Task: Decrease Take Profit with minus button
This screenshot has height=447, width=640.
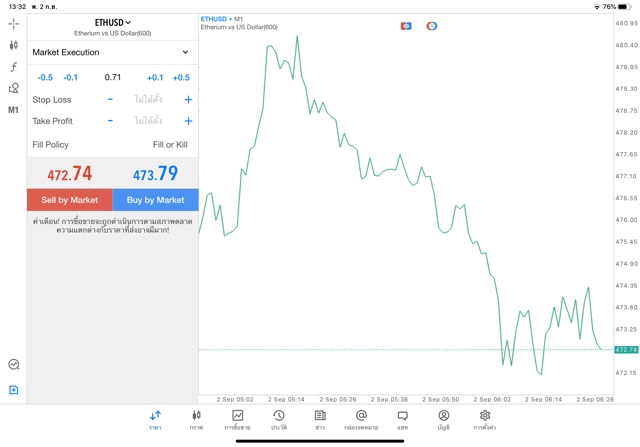Action: click(x=110, y=121)
